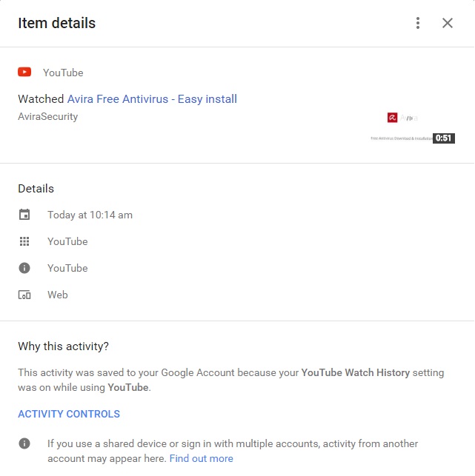Click the apps grid product icon
The height and width of the screenshot is (476, 475).
click(x=24, y=241)
